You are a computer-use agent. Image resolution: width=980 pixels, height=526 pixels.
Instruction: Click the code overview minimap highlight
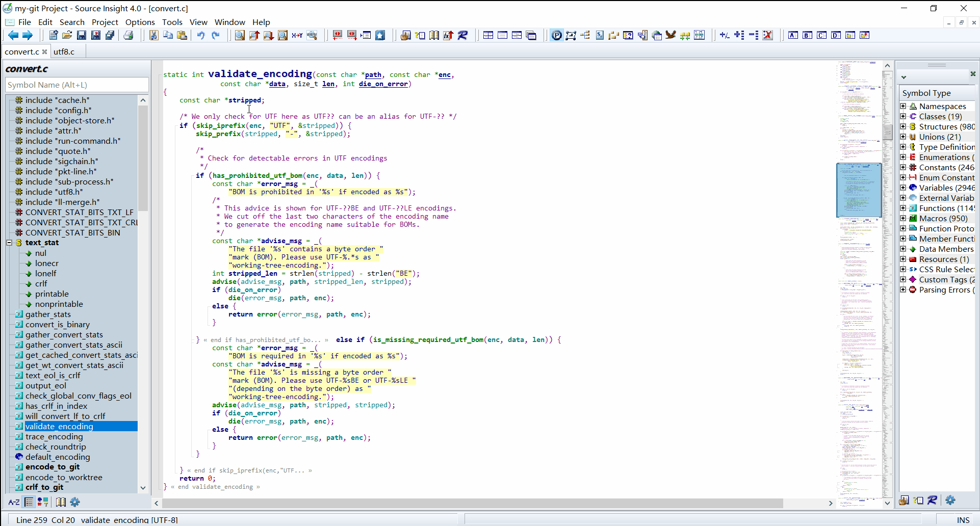tap(859, 190)
